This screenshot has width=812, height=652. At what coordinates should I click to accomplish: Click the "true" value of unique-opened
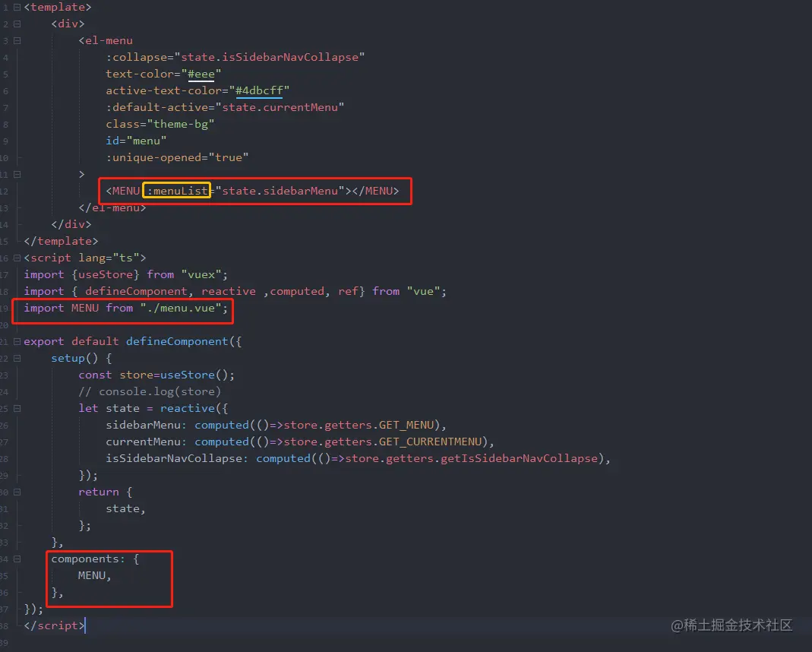click(229, 157)
